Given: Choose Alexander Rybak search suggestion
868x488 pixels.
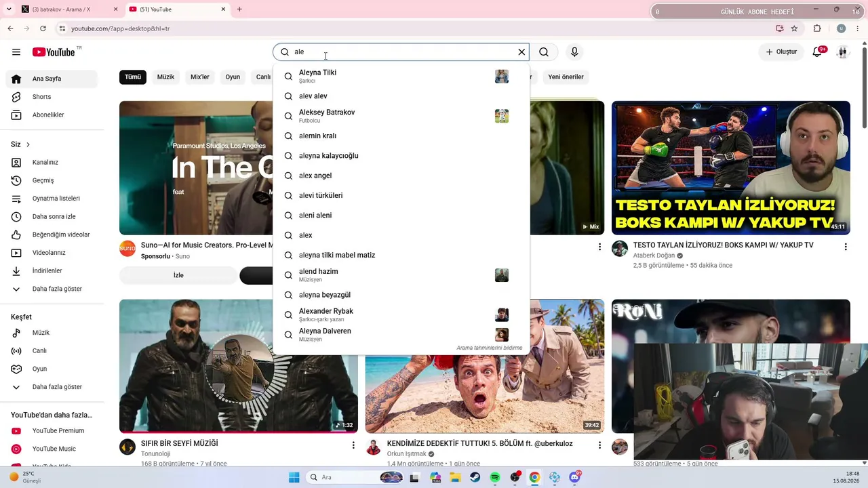Looking at the screenshot, I should pyautogui.click(x=401, y=314).
